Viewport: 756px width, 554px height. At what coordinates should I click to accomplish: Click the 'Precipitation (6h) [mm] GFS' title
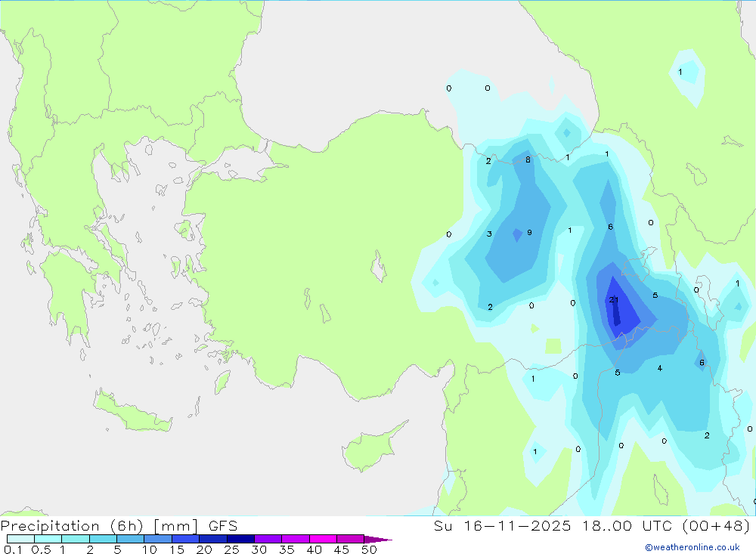click(119, 525)
